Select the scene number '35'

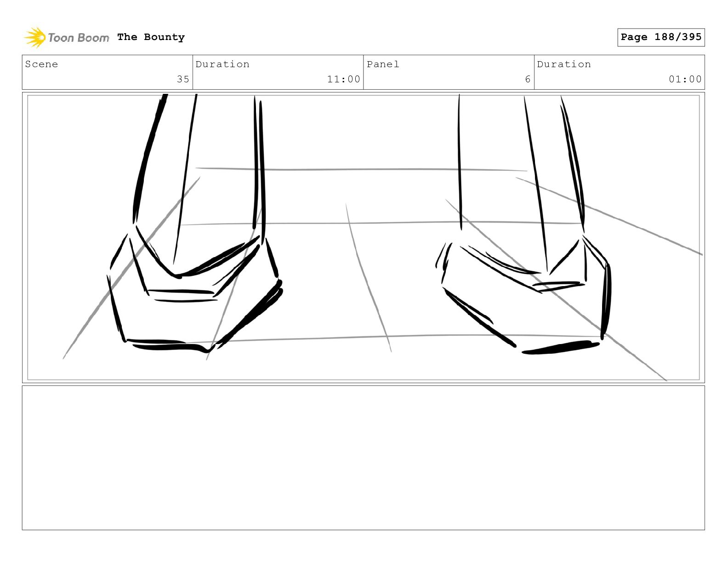tap(183, 79)
